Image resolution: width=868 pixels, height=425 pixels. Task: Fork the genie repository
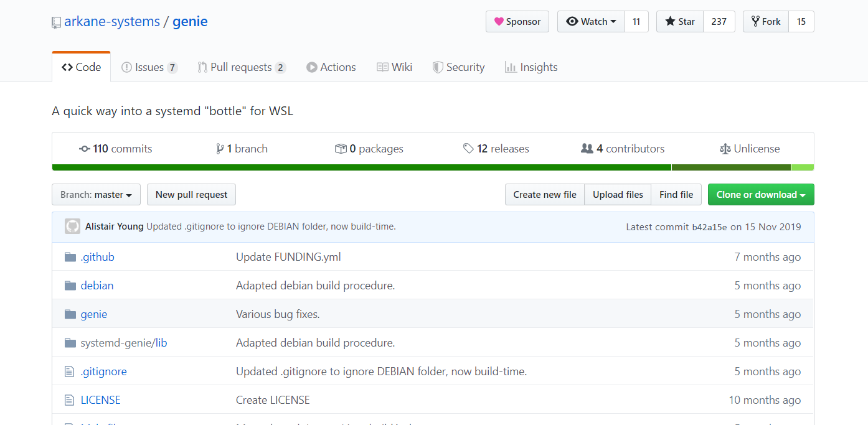pyautogui.click(x=766, y=22)
